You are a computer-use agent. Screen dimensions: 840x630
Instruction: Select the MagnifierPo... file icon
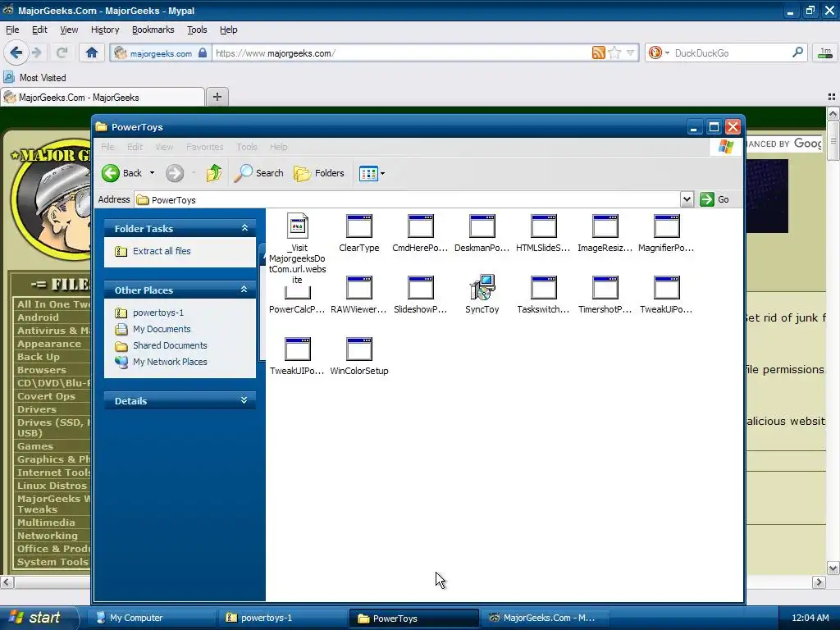tap(667, 226)
